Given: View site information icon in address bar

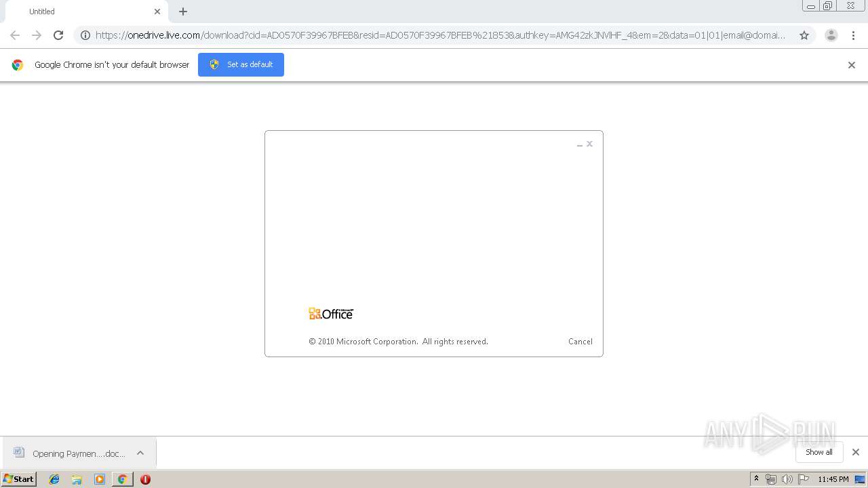Looking at the screenshot, I should click(x=85, y=35).
